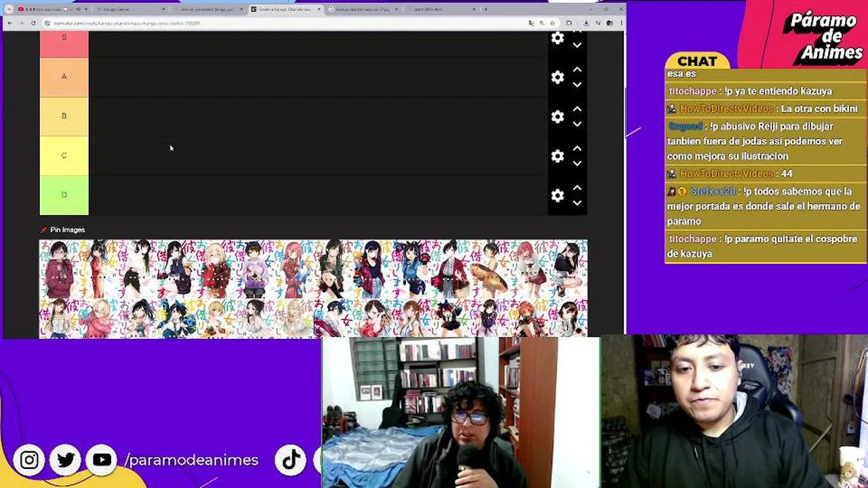Select the red S tier label
This screenshot has height=488, width=868.
pos(64,43)
